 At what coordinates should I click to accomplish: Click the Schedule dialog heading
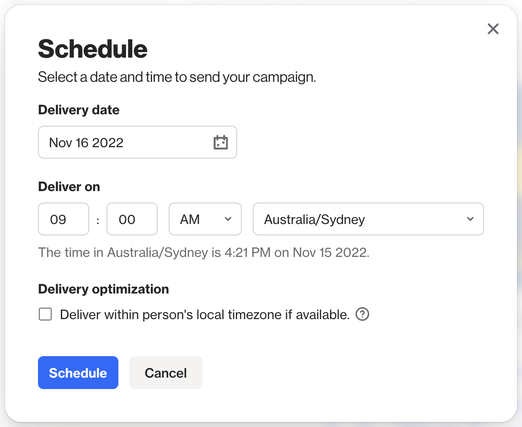(93, 49)
